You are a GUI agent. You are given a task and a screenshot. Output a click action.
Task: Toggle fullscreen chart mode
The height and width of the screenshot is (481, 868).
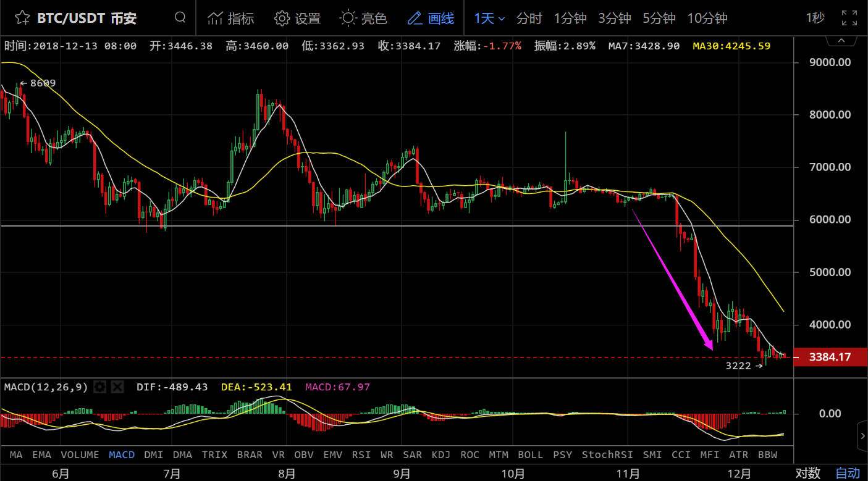849,18
